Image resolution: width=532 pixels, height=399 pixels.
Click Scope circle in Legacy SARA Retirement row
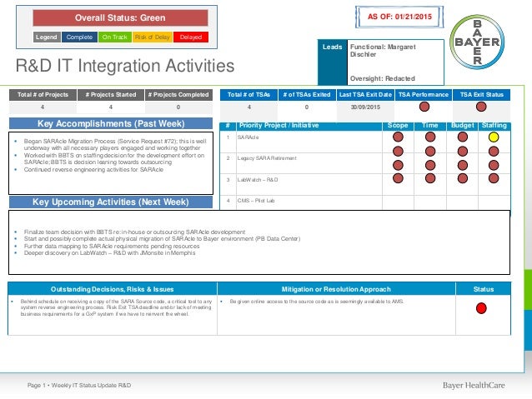(x=398, y=165)
